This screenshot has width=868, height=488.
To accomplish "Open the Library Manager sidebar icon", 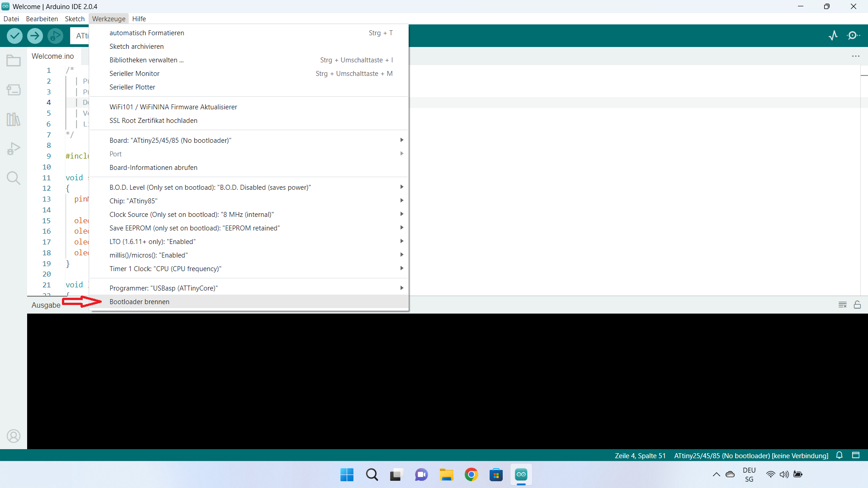I will pyautogui.click(x=14, y=119).
